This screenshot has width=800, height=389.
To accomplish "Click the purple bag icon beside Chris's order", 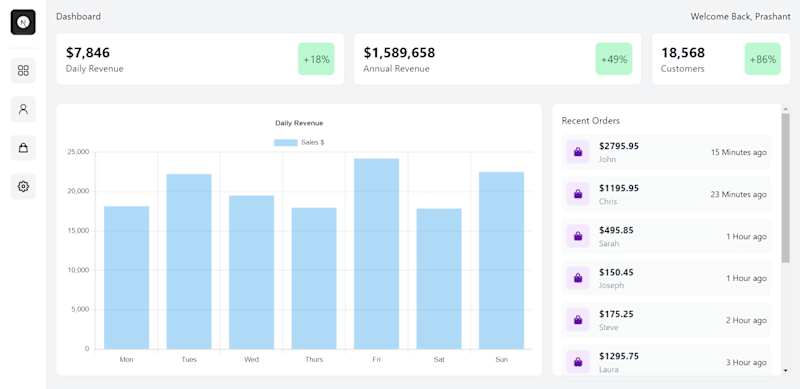I will pyautogui.click(x=578, y=194).
